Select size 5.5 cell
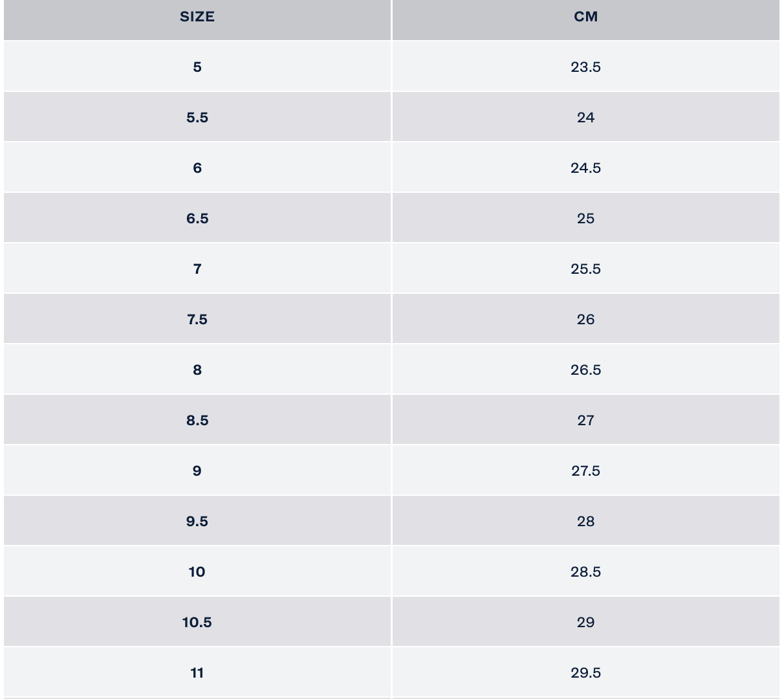Viewport: 784px width, 699px height. tap(197, 117)
